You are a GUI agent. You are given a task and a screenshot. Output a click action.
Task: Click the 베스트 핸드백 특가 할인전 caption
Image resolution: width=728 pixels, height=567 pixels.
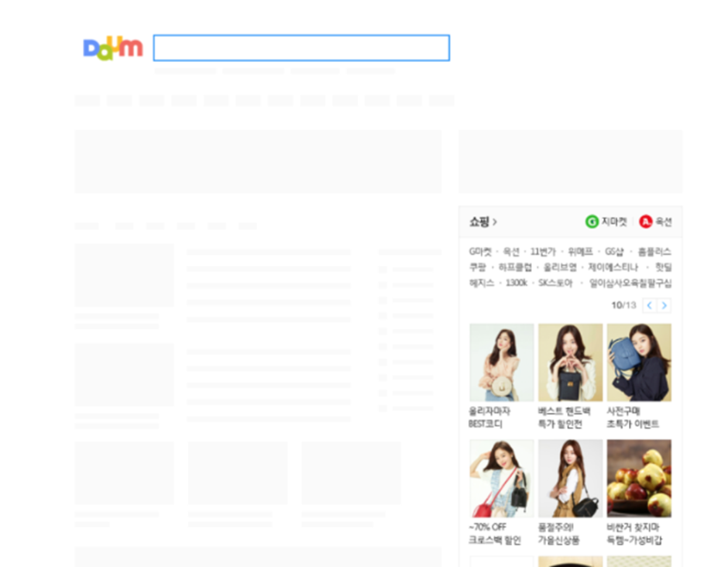pos(564,418)
